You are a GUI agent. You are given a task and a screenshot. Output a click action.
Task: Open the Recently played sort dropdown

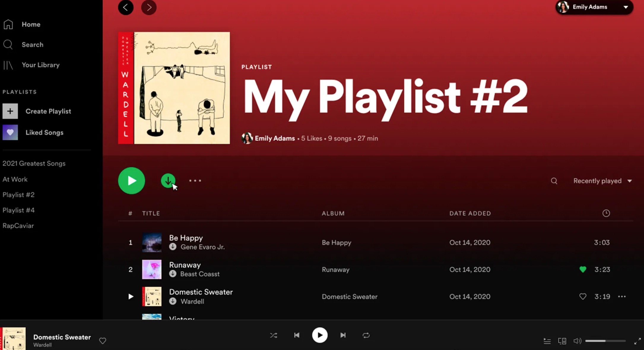tap(602, 181)
